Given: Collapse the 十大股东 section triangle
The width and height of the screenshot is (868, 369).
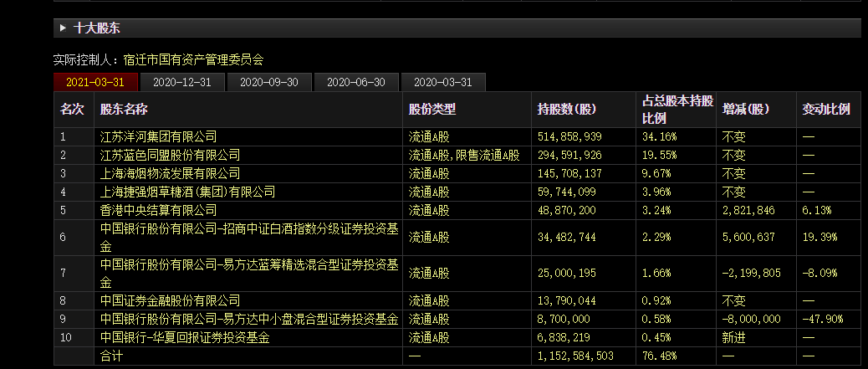Looking at the screenshot, I should [62, 28].
